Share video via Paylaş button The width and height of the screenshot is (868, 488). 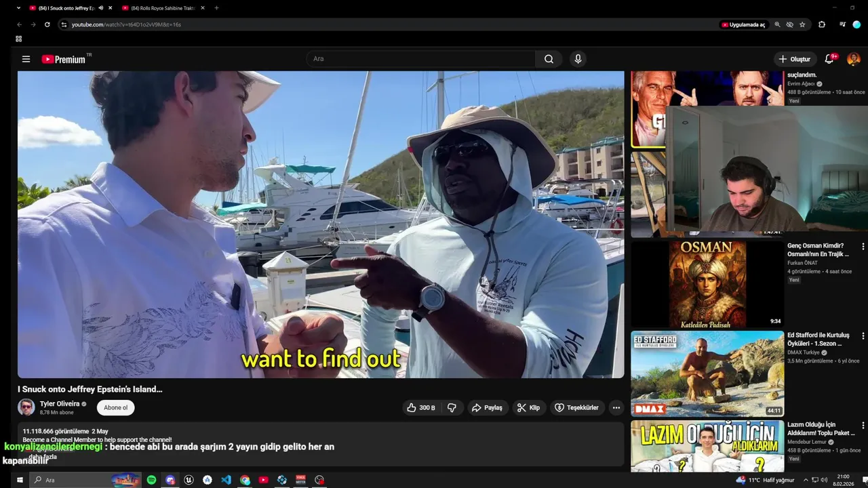[x=487, y=407]
